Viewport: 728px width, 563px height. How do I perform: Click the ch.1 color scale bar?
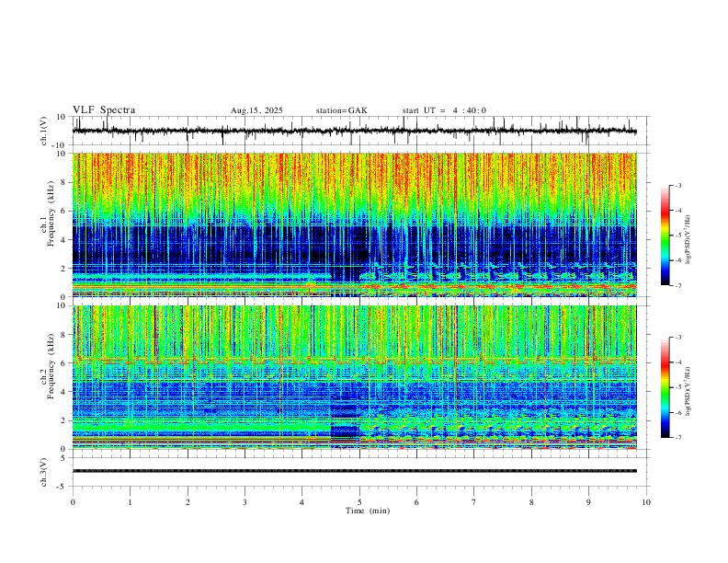(x=665, y=236)
